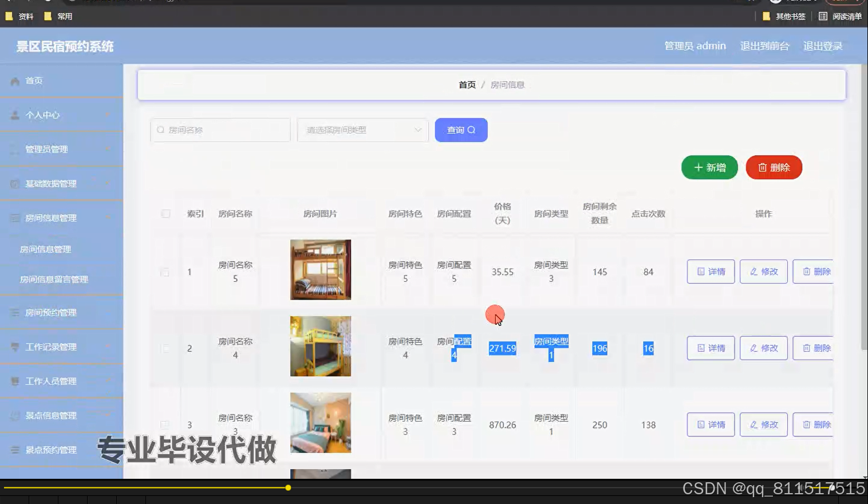Click the 常用 bookmark folder icon
Viewport: 868px width, 504px height.
point(48,16)
